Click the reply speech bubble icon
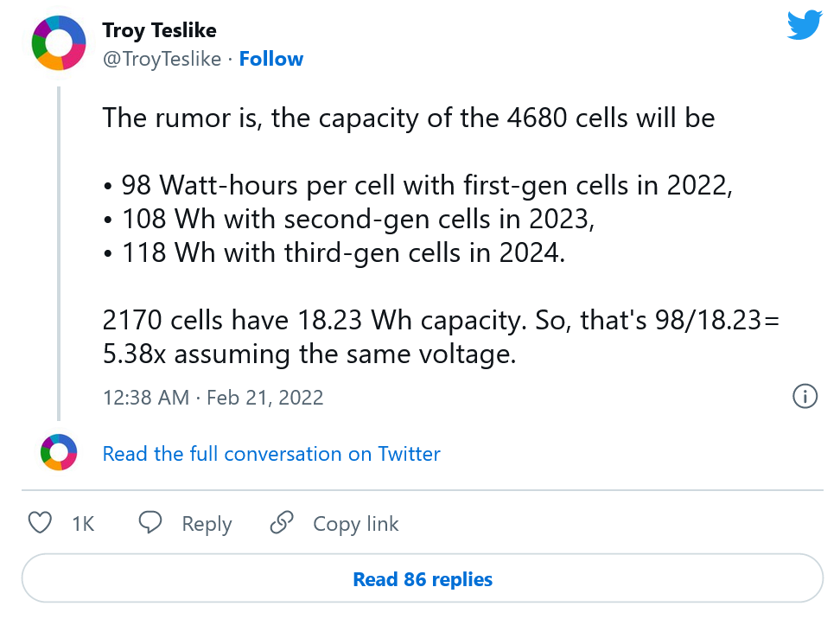Viewport: 840px width, 619px height. click(150, 523)
